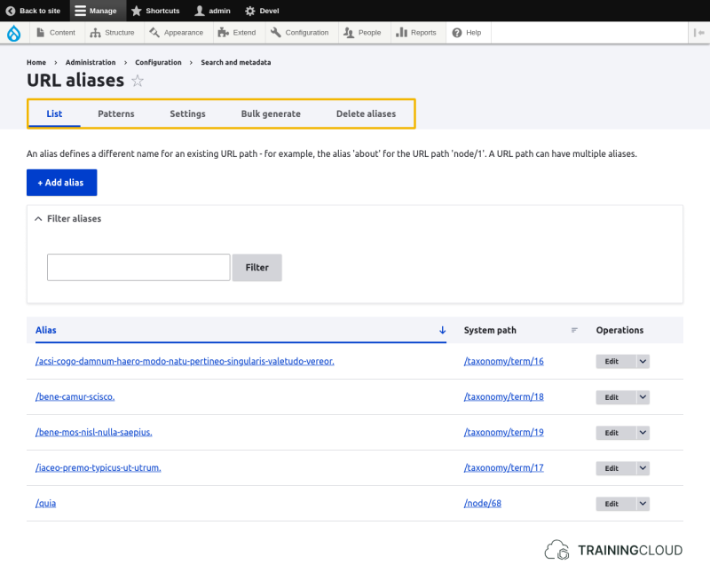Open the Configuration wrench menu
The image size is (710, 588).
[x=300, y=33]
